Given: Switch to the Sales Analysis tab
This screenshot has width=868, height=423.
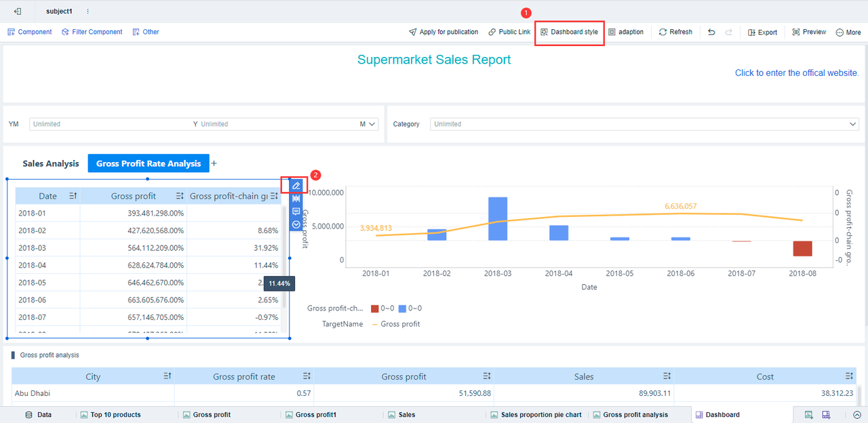Looking at the screenshot, I should (x=51, y=163).
